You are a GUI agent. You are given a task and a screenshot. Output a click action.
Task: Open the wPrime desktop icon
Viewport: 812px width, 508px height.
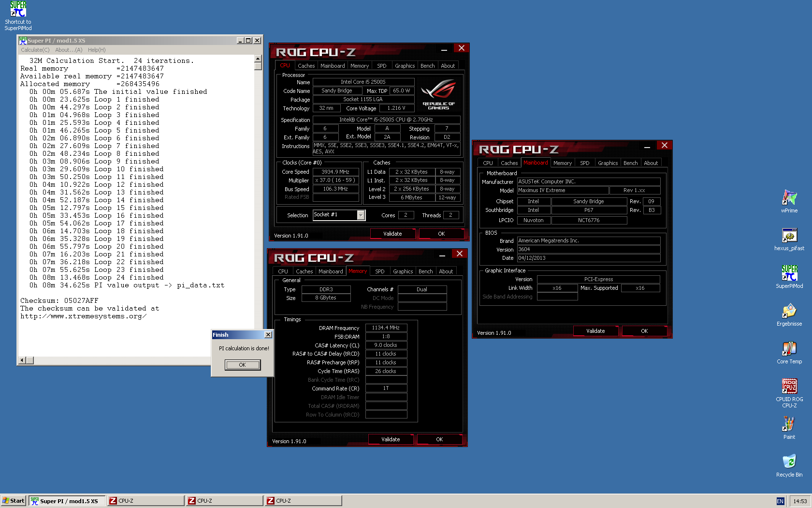(x=789, y=201)
